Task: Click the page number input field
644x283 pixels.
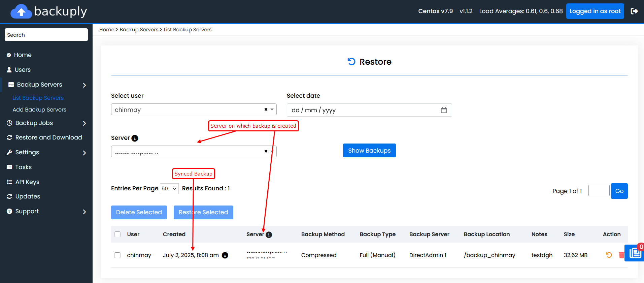Action: point(599,191)
